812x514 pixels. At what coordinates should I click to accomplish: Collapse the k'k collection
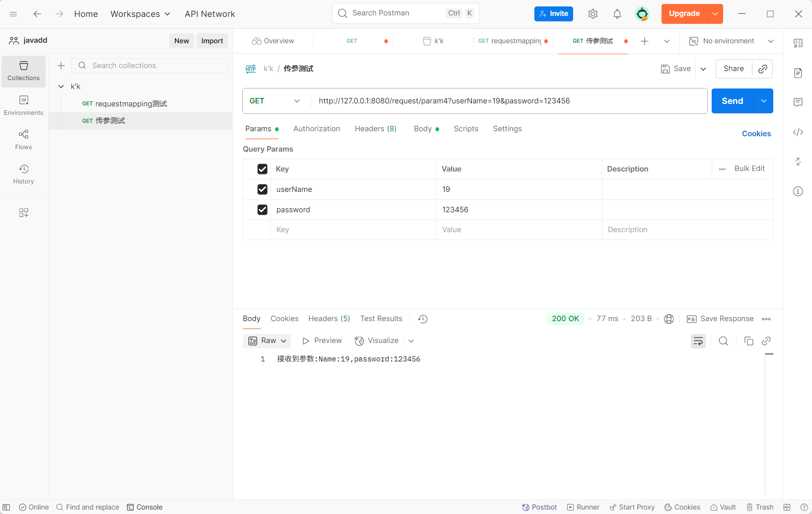[61, 86]
